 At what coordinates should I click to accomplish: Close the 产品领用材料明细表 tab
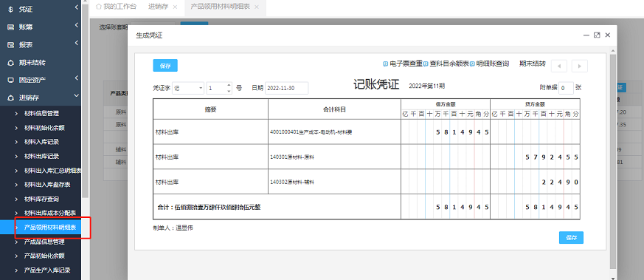coord(257,7)
